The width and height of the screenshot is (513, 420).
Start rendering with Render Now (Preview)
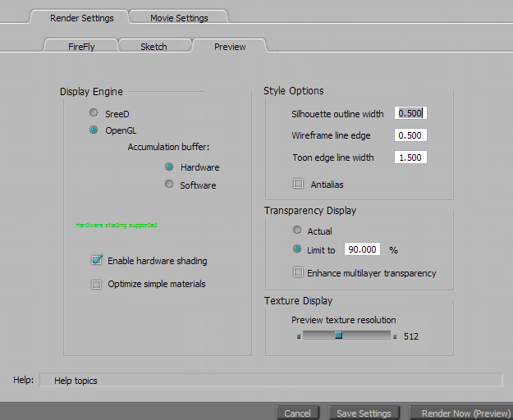tap(465, 413)
